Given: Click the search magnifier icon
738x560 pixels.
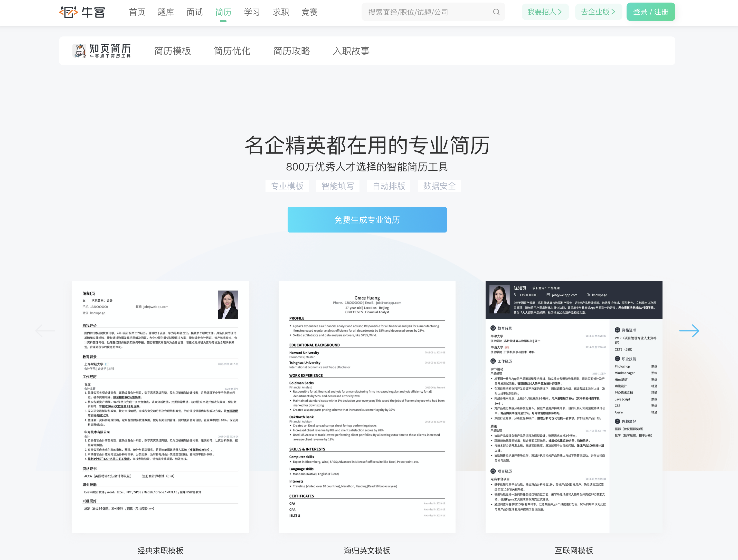Looking at the screenshot, I should (x=496, y=12).
